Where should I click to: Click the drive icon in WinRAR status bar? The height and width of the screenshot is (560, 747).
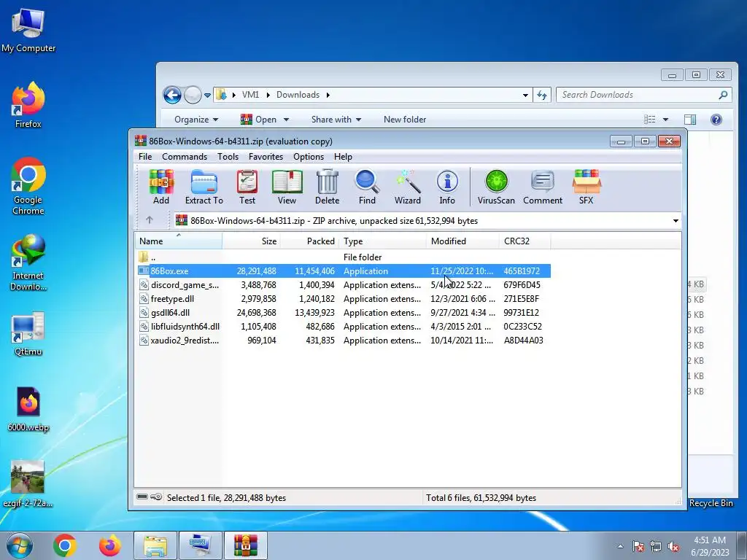142,497
